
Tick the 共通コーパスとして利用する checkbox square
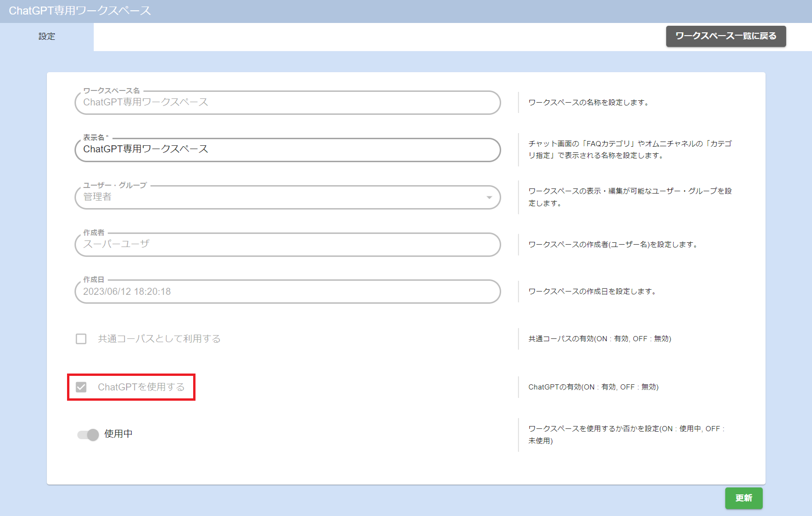pyautogui.click(x=81, y=339)
